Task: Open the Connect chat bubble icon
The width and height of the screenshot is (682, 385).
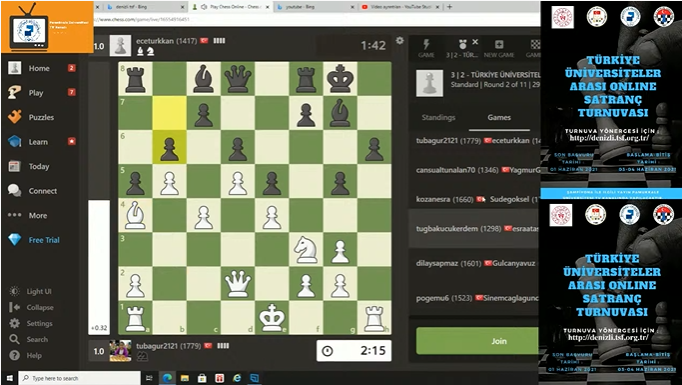Action: pyautogui.click(x=14, y=191)
